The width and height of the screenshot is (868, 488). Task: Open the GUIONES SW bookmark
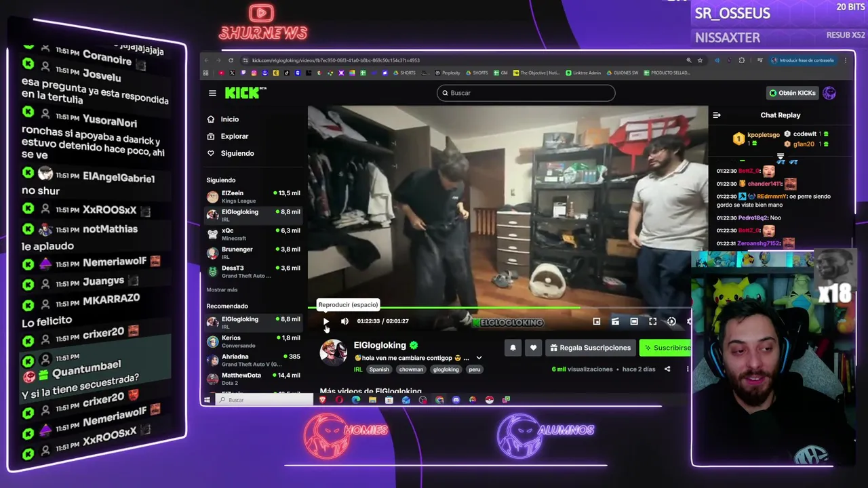[623, 73]
